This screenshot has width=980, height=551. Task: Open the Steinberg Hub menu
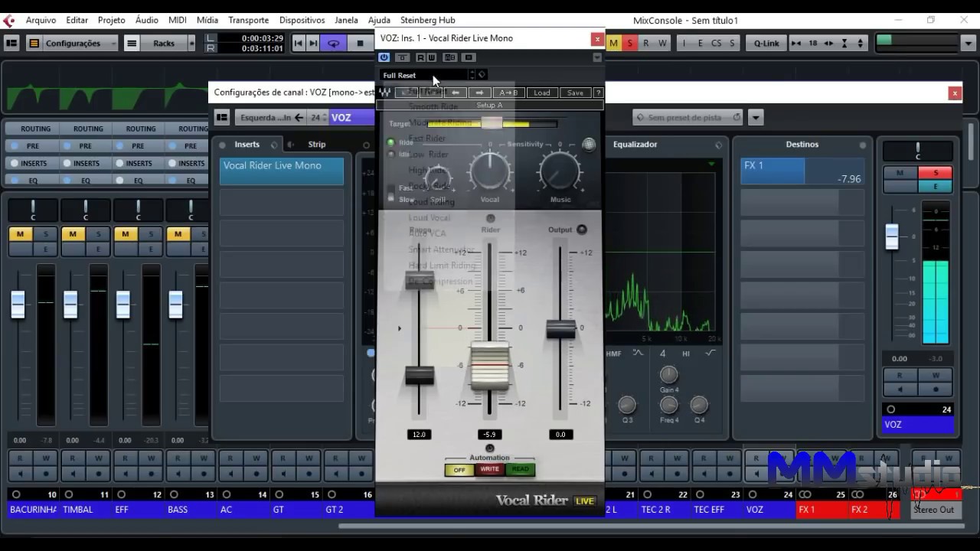(427, 21)
